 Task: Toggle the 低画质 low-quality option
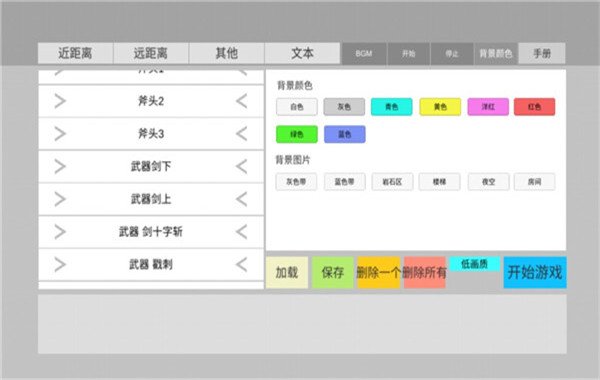(x=474, y=264)
